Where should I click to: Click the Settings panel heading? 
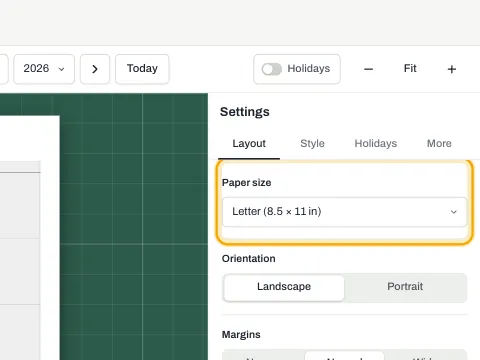[x=245, y=112]
